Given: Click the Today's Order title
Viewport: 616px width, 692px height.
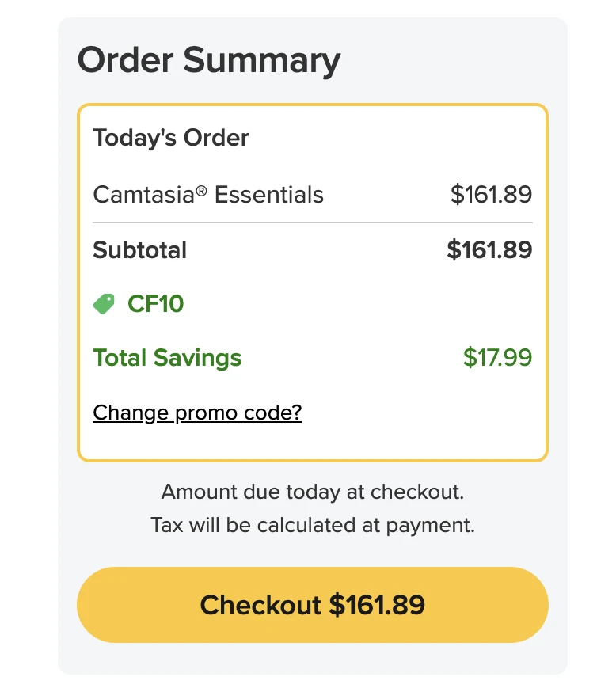Looking at the screenshot, I should [171, 138].
